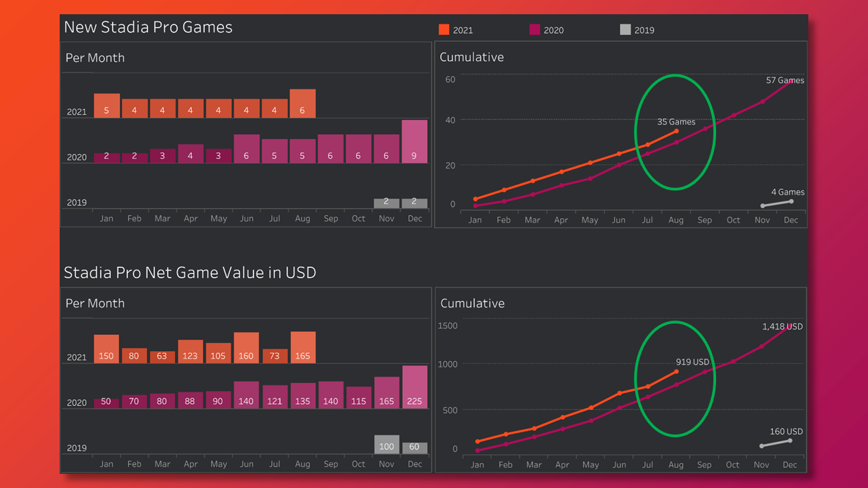Click the magenta 2020 legend swatch

coord(535,29)
